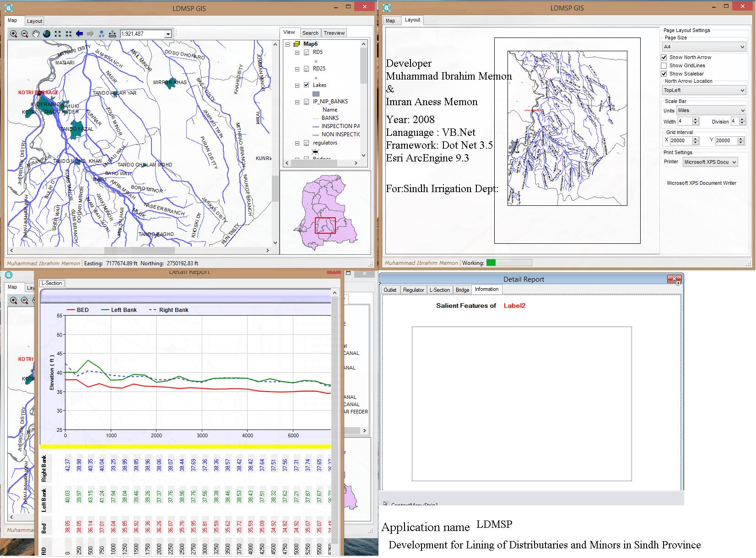The image size is (756, 558).
Task: Toggle visibility of the RD25 layer
Action: point(307,69)
